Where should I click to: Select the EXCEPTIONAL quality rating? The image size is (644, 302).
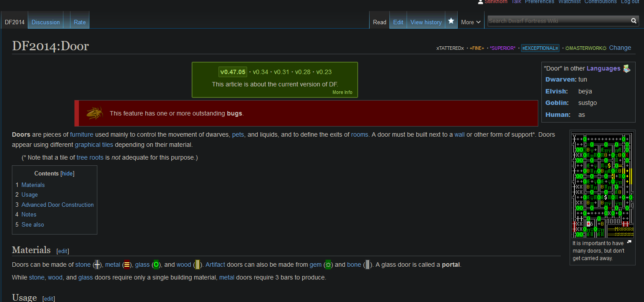pyautogui.click(x=540, y=48)
